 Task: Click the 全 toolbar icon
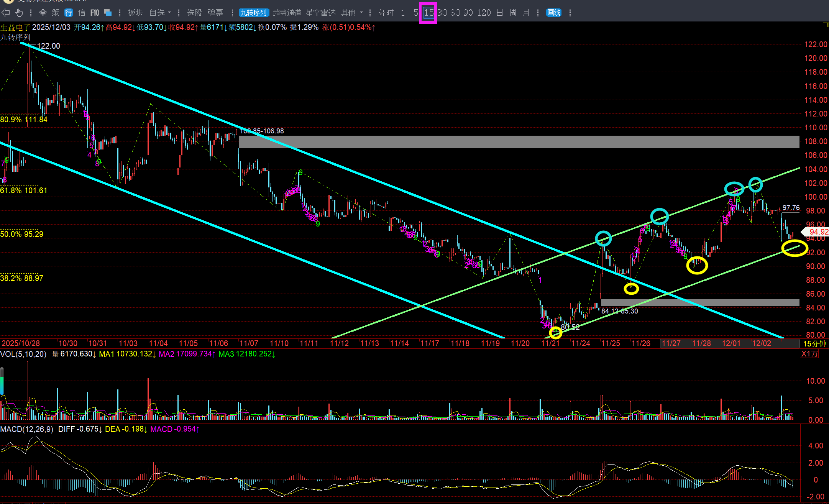pos(43,13)
